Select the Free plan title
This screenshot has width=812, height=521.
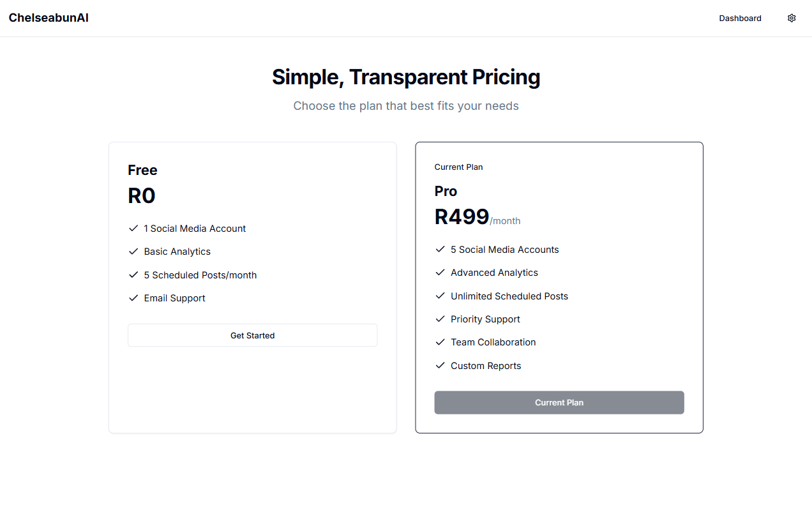142,170
